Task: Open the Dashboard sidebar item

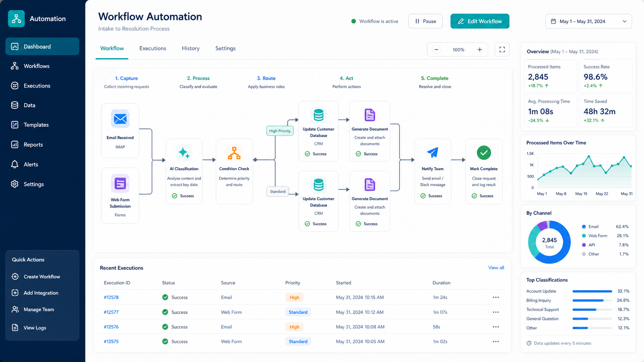Action: (x=42, y=47)
